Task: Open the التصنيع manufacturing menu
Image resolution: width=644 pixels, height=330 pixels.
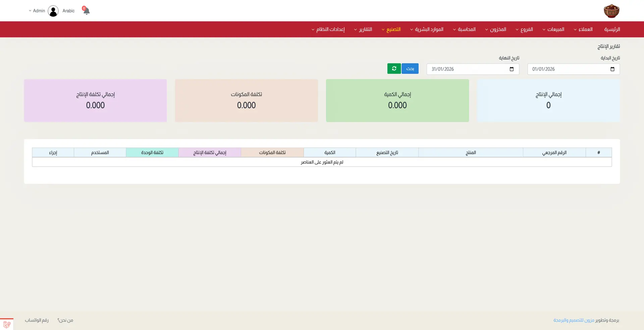Action: (x=391, y=30)
